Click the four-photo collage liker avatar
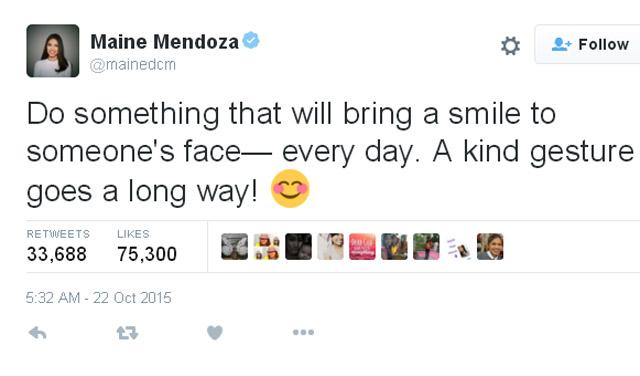640x376 pixels. 267,247
